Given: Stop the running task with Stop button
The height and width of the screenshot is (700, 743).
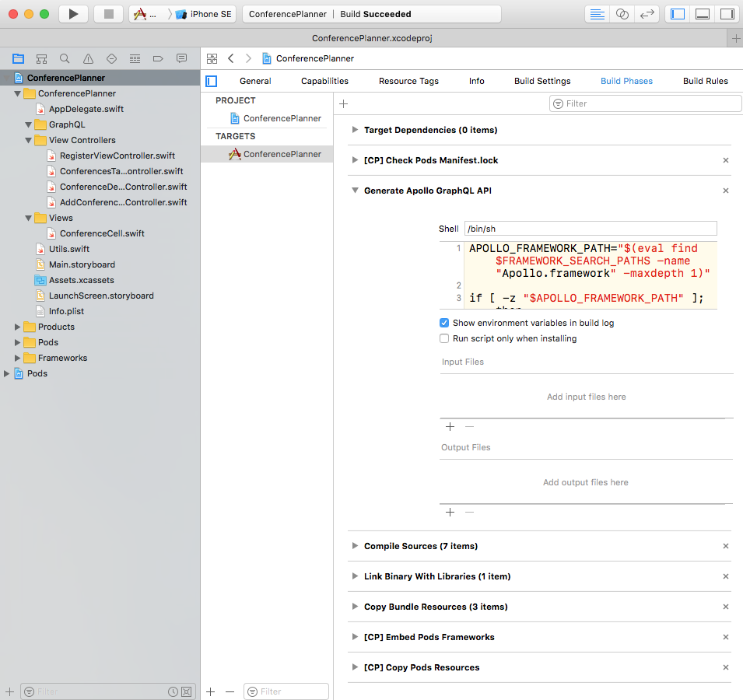Looking at the screenshot, I should pos(108,14).
